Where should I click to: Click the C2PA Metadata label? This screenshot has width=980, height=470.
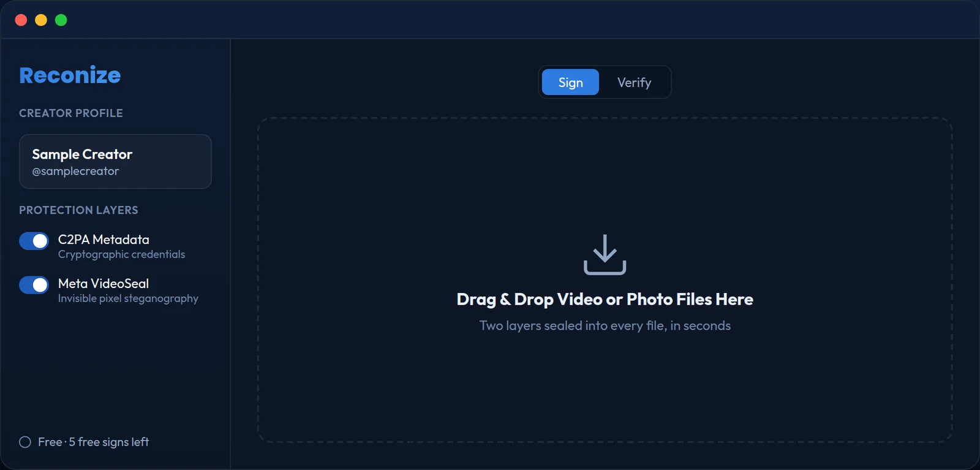(104, 240)
